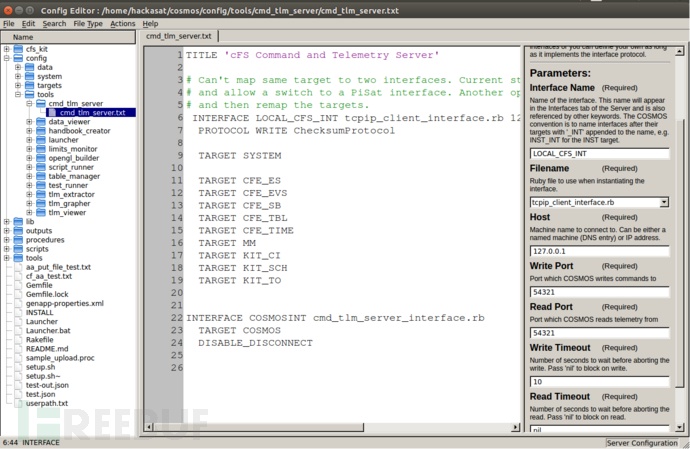Viewport: 690px width, 449px height.
Task: Click the script_runner folder icon
Action: [x=41, y=167]
